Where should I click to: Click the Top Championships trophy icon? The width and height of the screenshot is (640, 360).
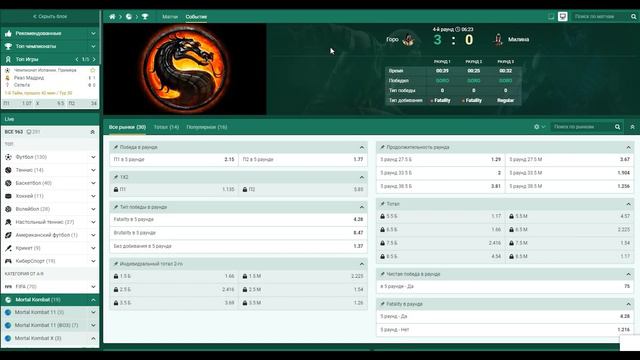click(x=8, y=47)
